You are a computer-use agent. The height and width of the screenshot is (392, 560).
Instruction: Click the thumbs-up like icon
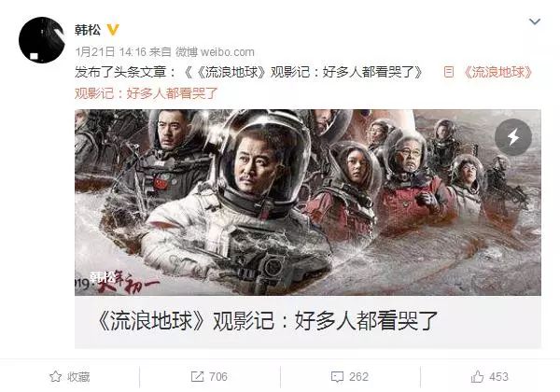(x=477, y=377)
